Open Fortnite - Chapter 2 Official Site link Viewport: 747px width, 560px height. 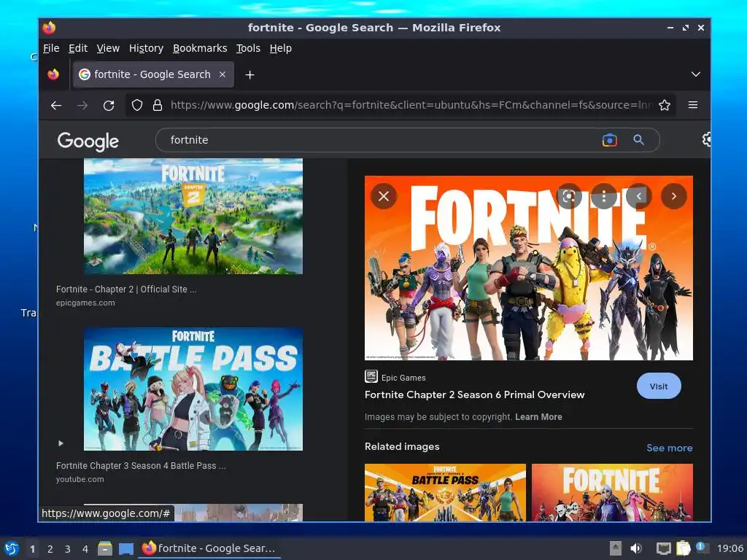[126, 289]
